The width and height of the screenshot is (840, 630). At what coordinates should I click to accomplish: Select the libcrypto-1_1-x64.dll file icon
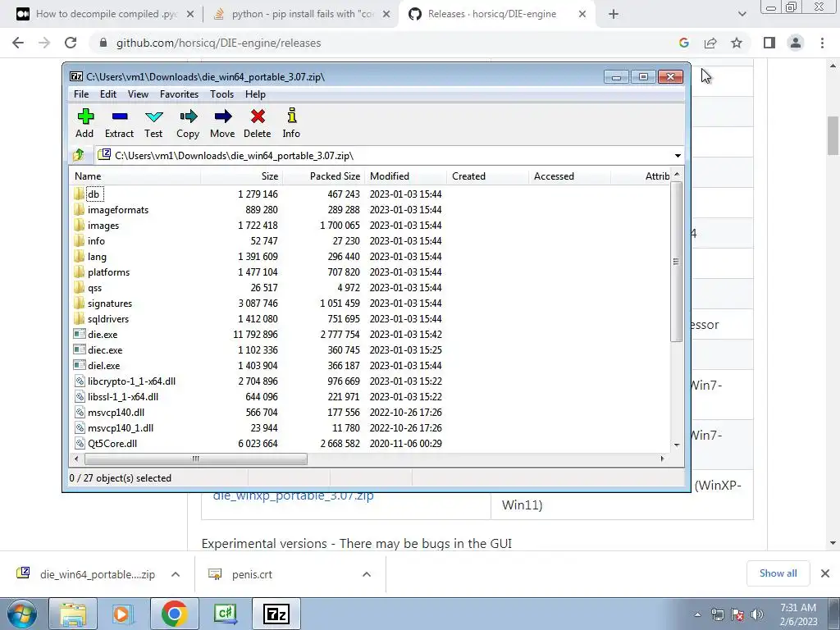pos(80,381)
